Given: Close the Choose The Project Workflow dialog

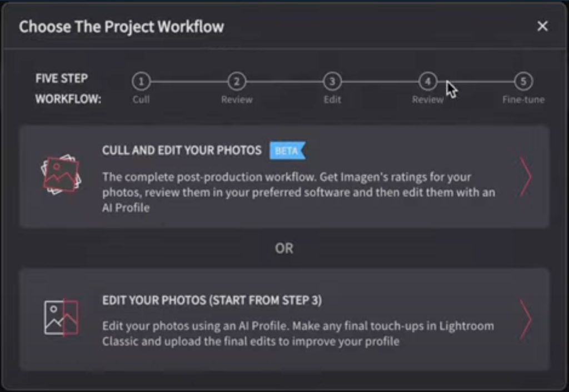Looking at the screenshot, I should (542, 26).
